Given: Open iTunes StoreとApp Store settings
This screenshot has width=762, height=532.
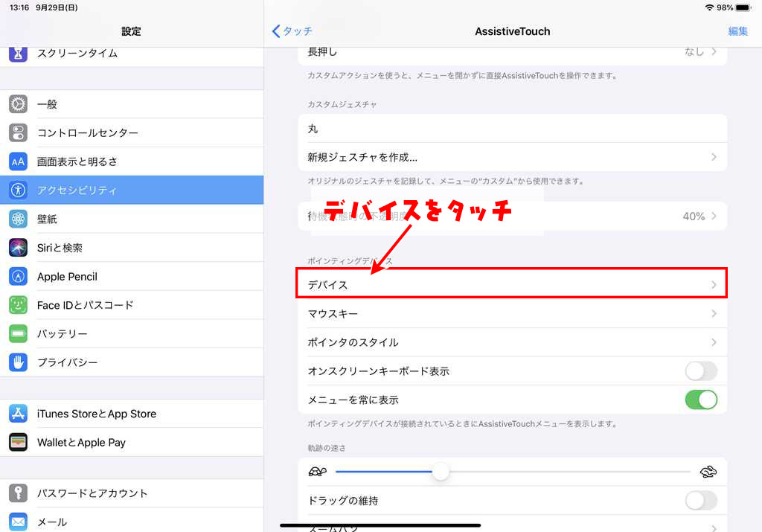Looking at the screenshot, I should 132,414.
